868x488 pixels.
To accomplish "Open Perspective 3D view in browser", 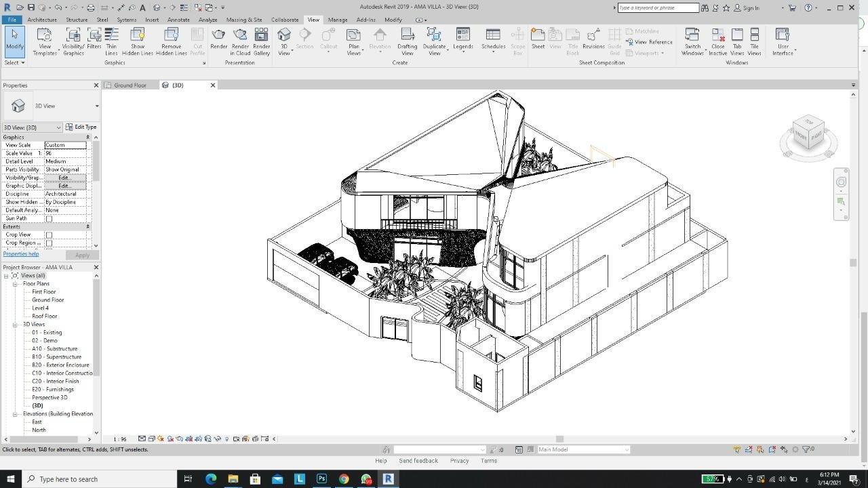I will click(50, 398).
